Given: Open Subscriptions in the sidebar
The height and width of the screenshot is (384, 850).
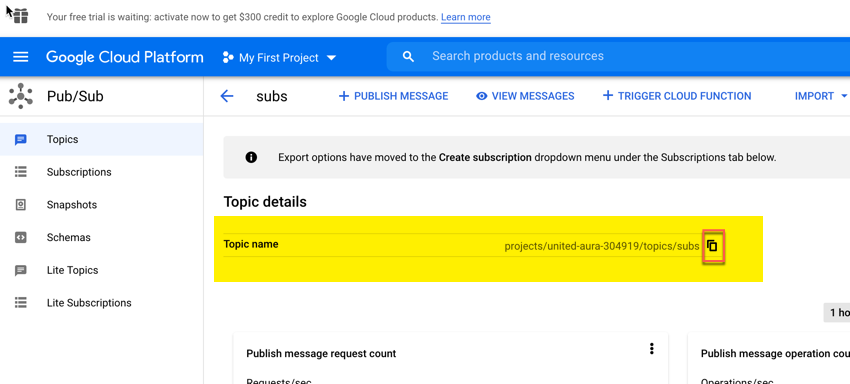Looking at the screenshot, I should (x=101, y=172).
